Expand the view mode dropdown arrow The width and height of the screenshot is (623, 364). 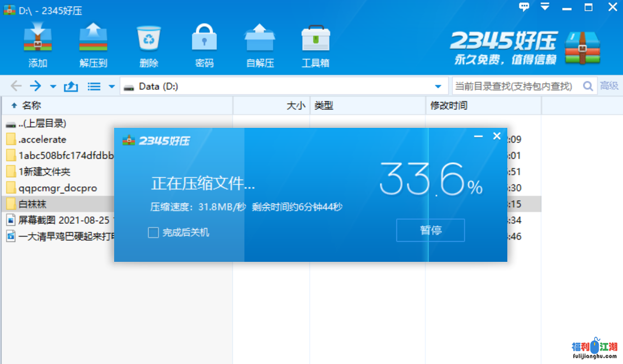(x=112, y=86)
